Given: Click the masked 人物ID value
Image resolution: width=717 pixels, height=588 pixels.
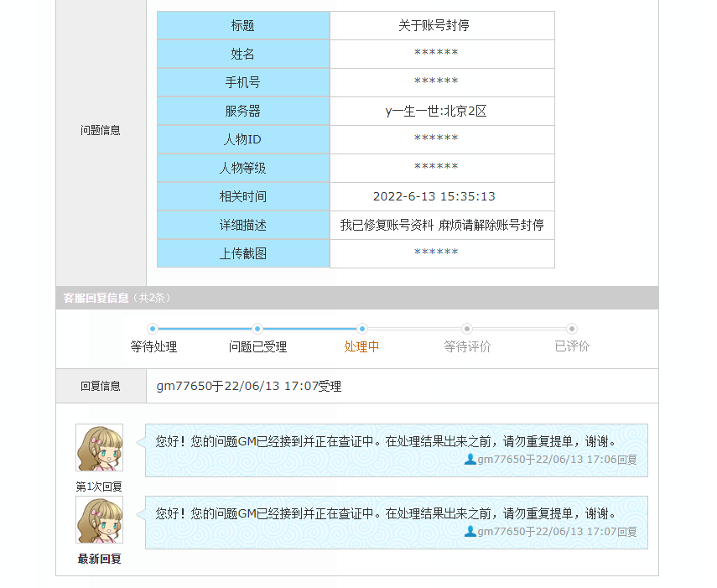Looking at the screenshot, I should [x=436, y=138].
